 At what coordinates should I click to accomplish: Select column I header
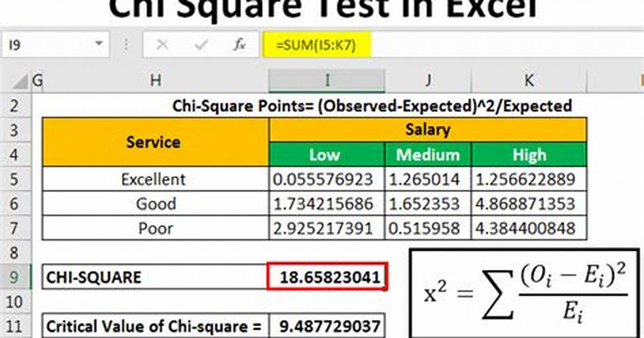[x=327, y=81]
